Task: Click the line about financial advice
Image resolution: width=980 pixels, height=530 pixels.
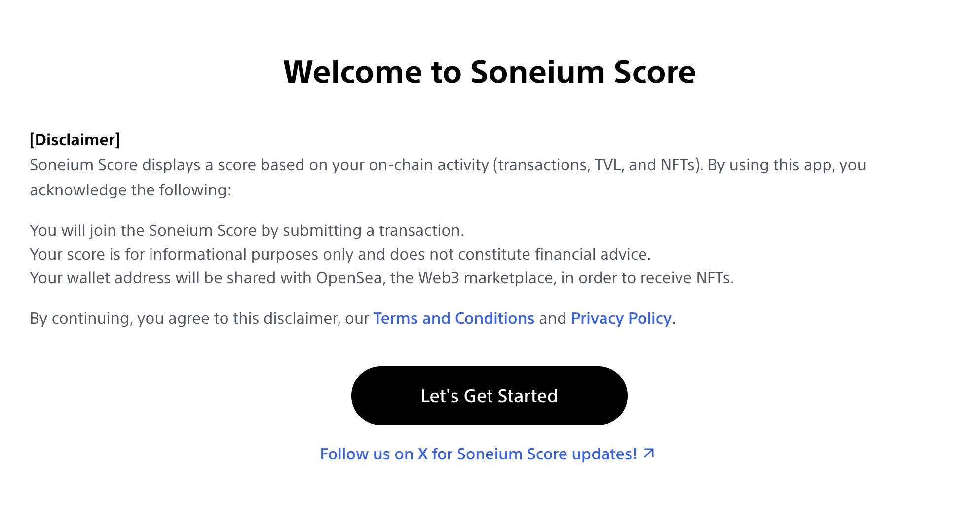Action: (x=340, y=254)
